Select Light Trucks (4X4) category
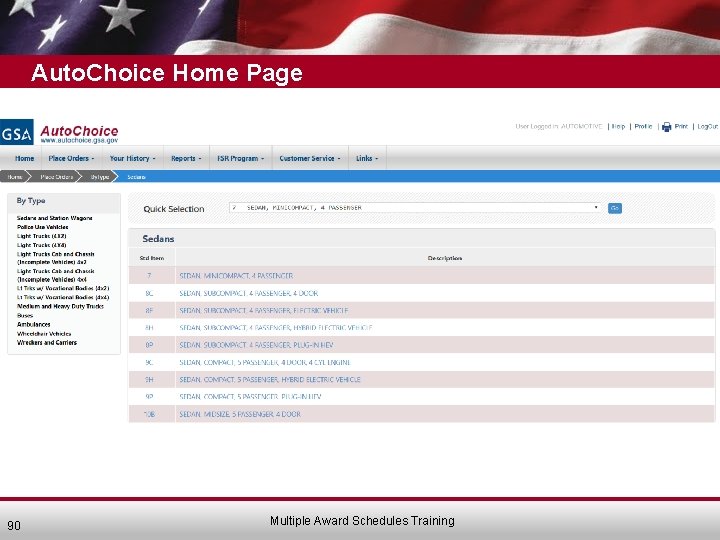 [42, 245]
